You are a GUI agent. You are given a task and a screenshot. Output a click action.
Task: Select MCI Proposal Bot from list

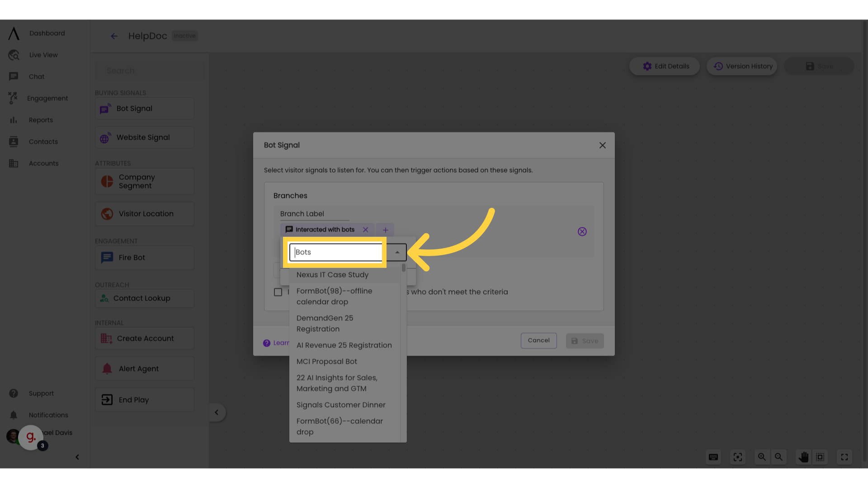click(x=327, y=361)
